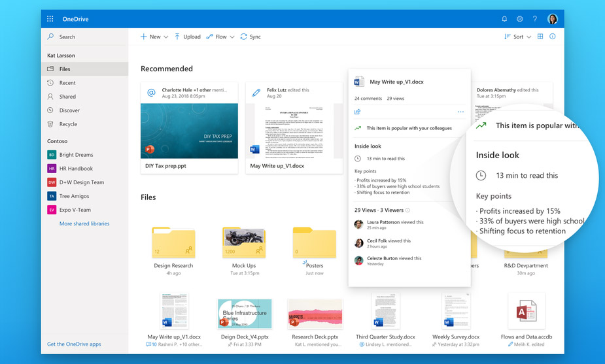Viewport: 605px width, 364px height.
Task: Open Recent in the sidebar
Action: tap(85, 83)
